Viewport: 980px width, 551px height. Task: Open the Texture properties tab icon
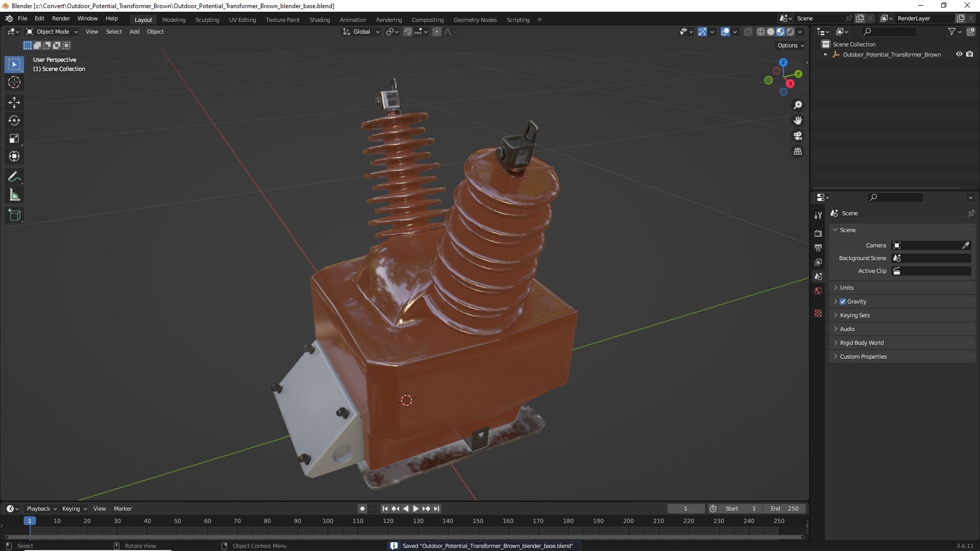click(818, 313)
